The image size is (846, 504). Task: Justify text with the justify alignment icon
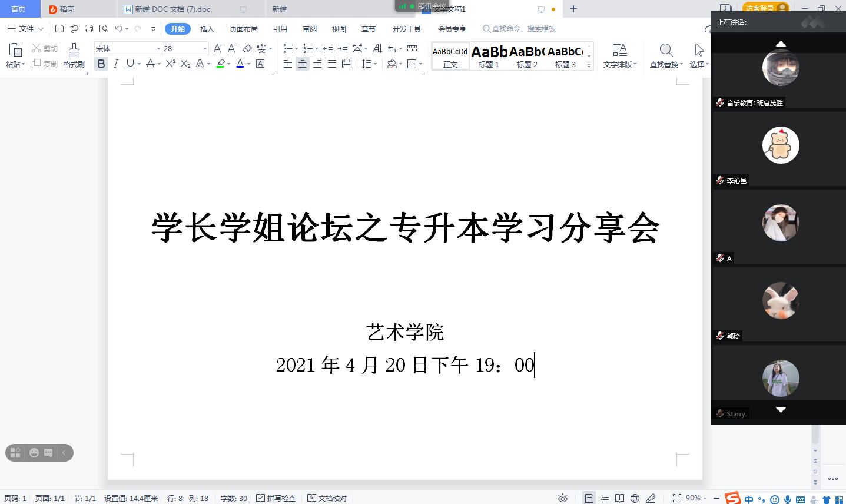coord(332,64)
